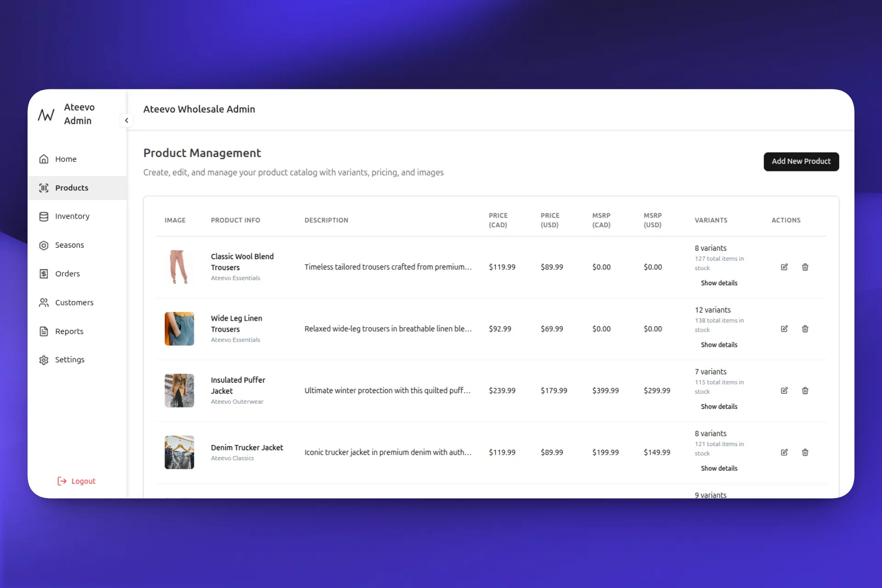Screen dimensions: 882x588
Task: Show details for Denim Trucker Jacket variants
Action: click(x=719, y=469)
